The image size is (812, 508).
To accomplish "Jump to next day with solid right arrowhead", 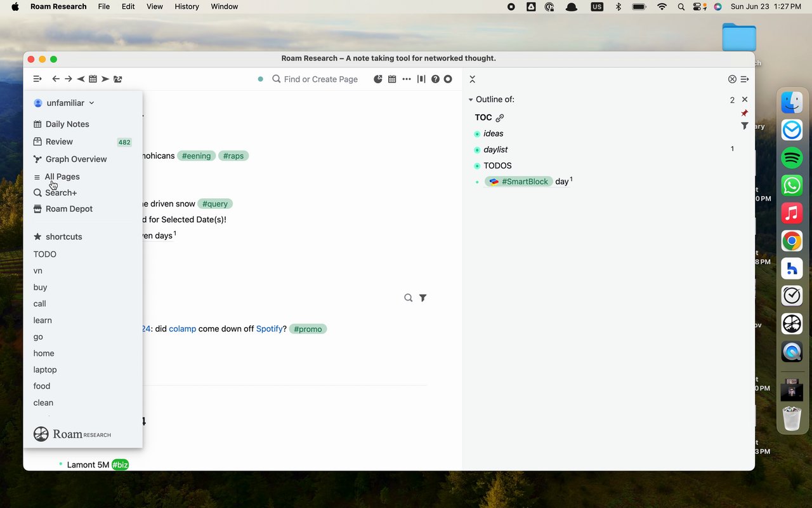I will pyautogui.click(x=105, y=79).
